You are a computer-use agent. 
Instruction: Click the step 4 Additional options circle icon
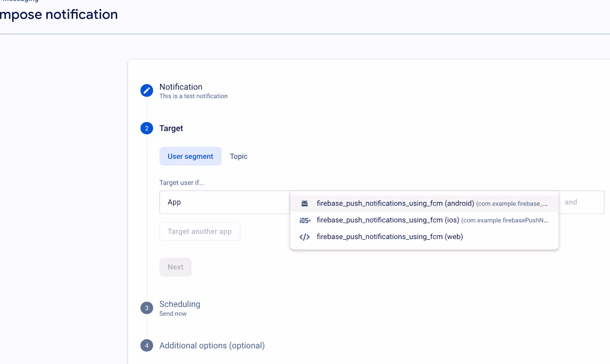tap(147, 346)
